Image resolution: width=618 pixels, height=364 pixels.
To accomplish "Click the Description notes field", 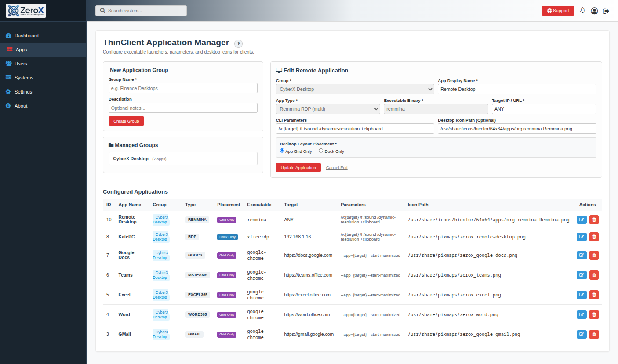I will (183, 108).
